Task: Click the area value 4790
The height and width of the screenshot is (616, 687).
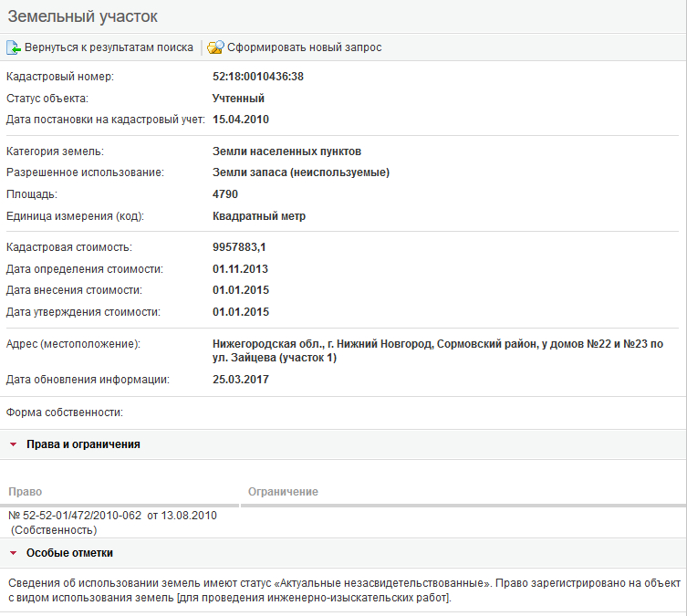Action: pyautogui.click(x=225, y=194)
